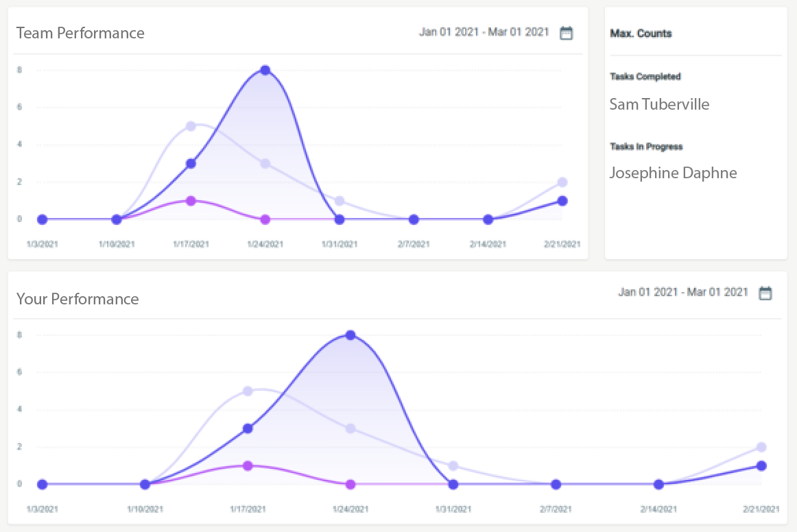The width and height of the screenshot is (797, 532).
Task: Select the 8-value point in Your Performance chart
Action: tap(350, 335)
